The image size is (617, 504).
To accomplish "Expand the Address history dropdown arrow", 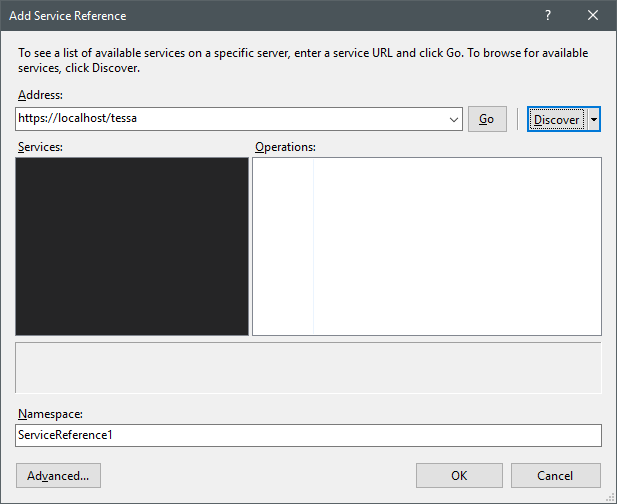I will [454, 119].
